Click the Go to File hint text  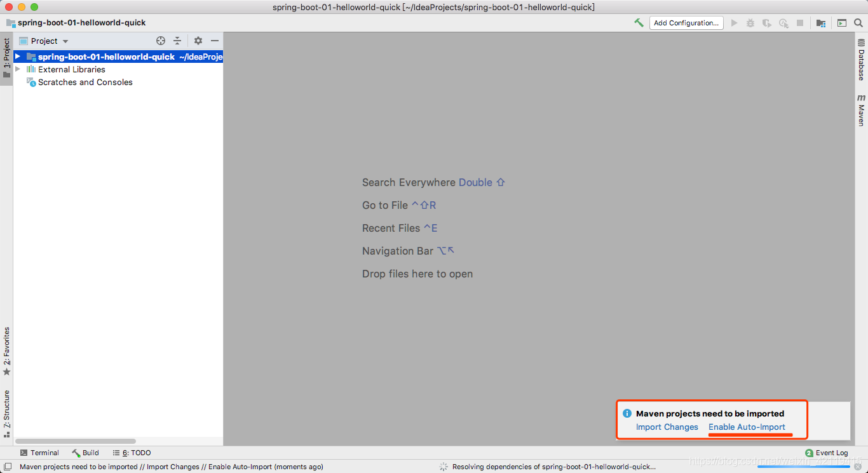399,205
